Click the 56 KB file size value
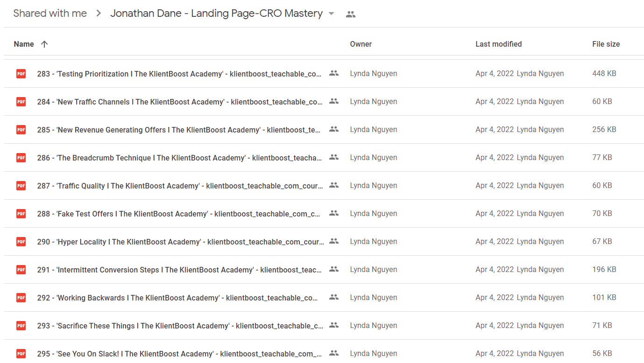 602,354
